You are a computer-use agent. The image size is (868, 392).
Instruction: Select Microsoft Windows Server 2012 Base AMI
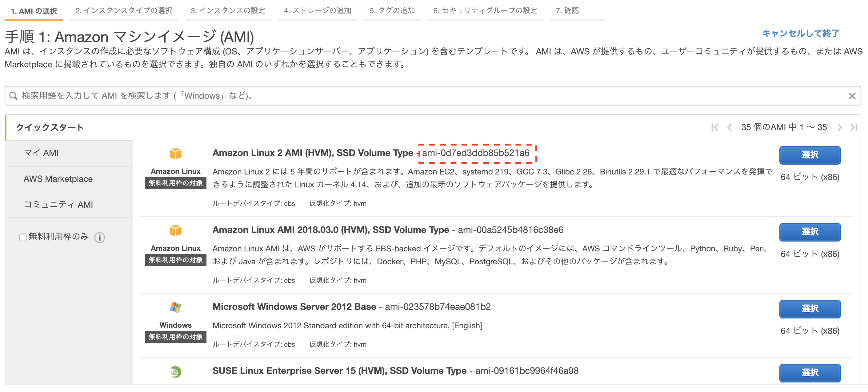point(809,309)
